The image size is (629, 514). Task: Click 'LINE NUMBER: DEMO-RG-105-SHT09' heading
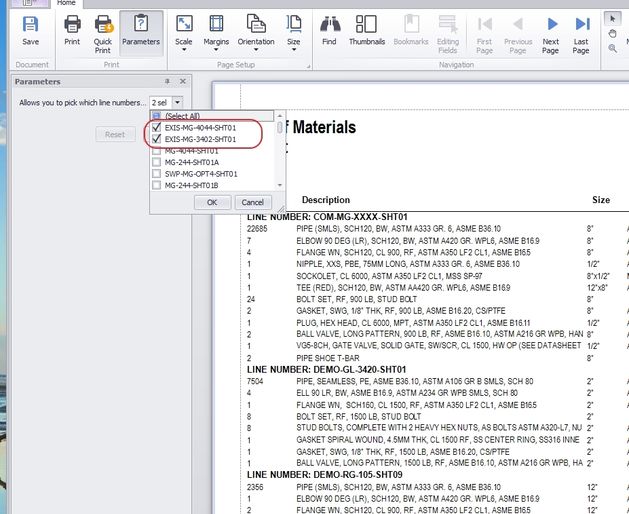325,475
